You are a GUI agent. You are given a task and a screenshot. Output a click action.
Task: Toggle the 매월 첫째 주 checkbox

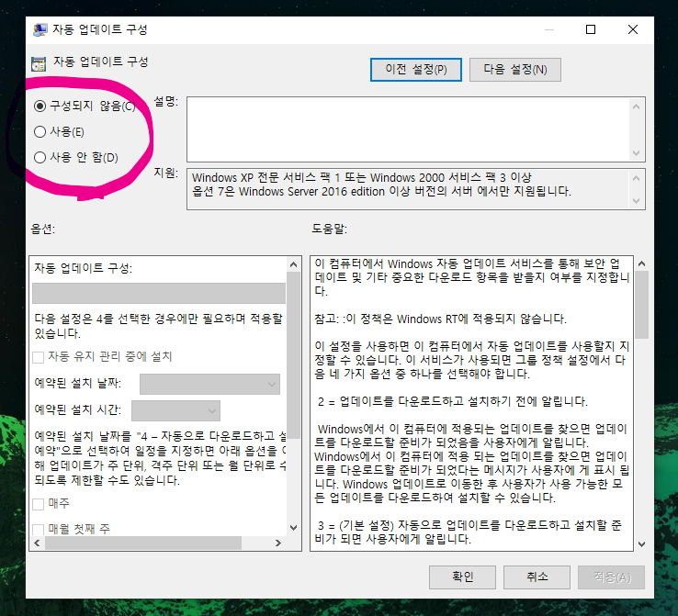39,529
